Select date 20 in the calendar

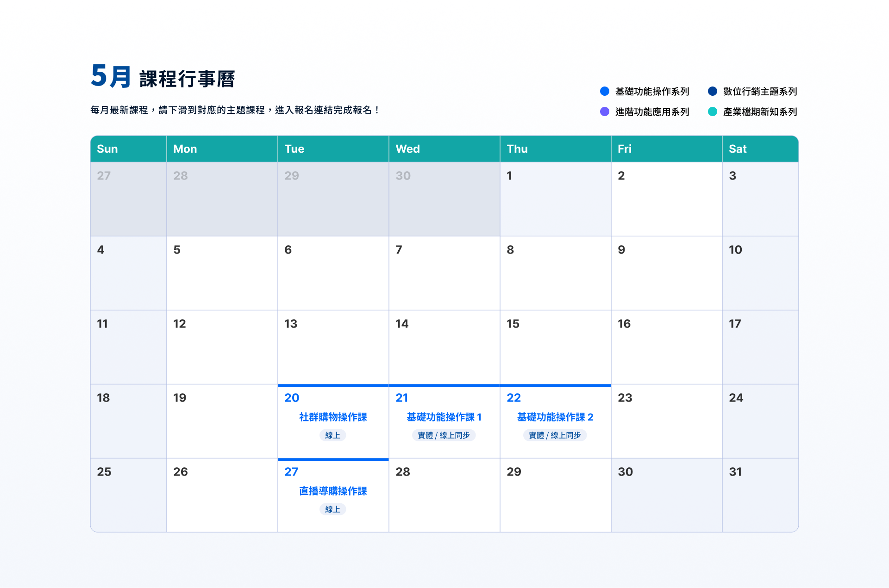[292, 398]
